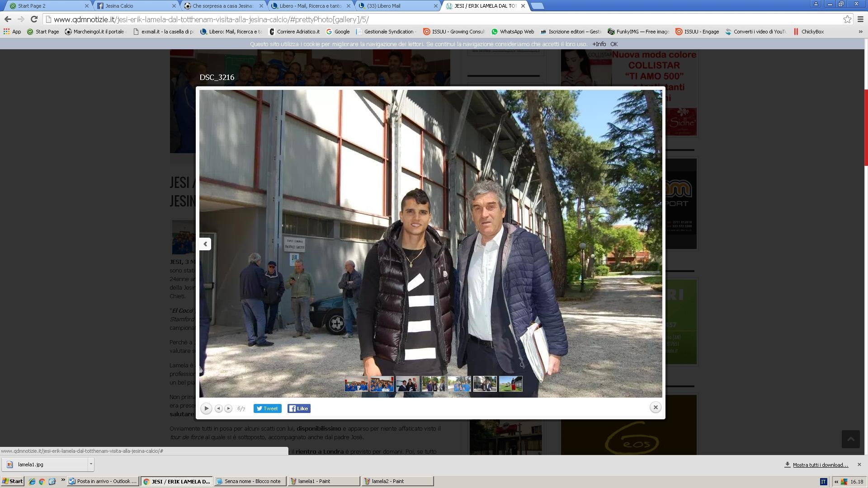Open the Chrome hamburger menu

860,19
